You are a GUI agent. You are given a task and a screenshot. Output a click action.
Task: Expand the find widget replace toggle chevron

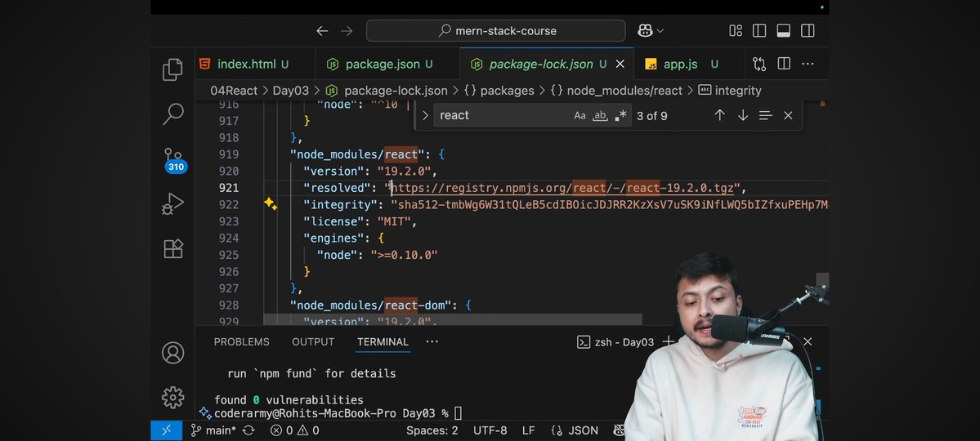coord(425,115)
